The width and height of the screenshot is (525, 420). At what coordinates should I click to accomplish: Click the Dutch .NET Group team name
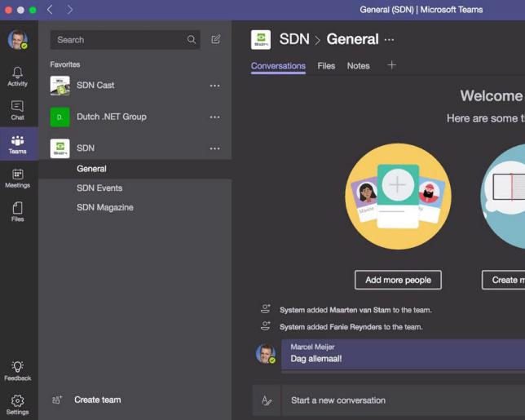tap(112, 117)
